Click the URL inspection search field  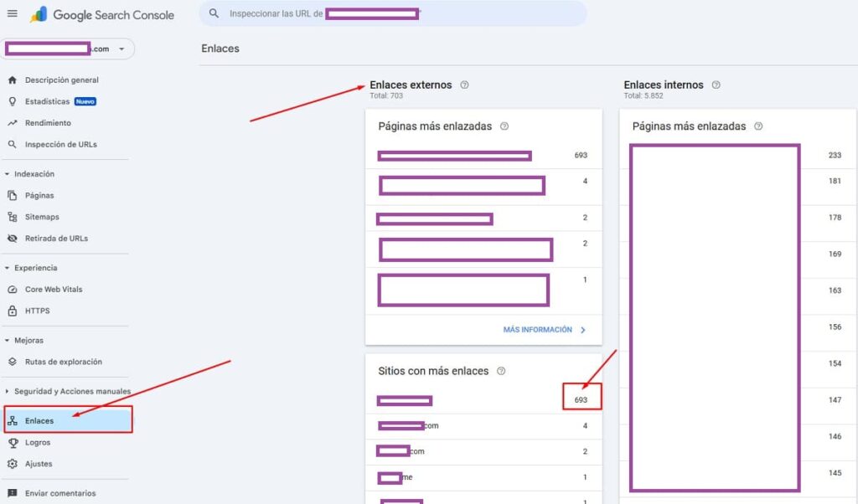coord(394,13)
